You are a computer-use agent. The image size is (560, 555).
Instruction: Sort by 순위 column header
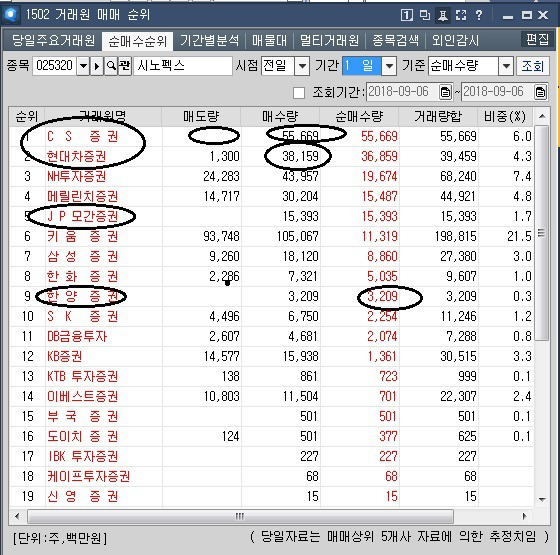click(27, 116)
